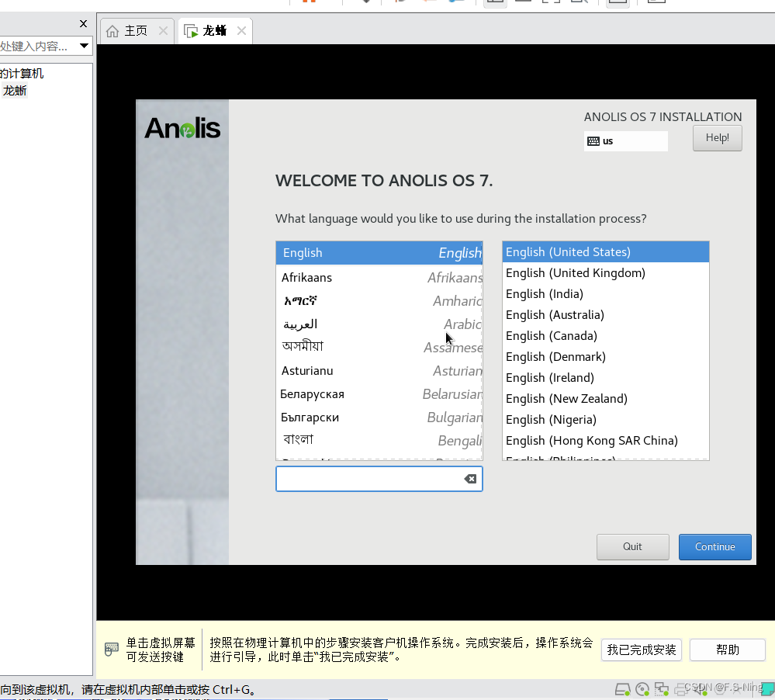Click the home icon on the 主页 tab
The image size is (775, 700).
pos(112,31)
